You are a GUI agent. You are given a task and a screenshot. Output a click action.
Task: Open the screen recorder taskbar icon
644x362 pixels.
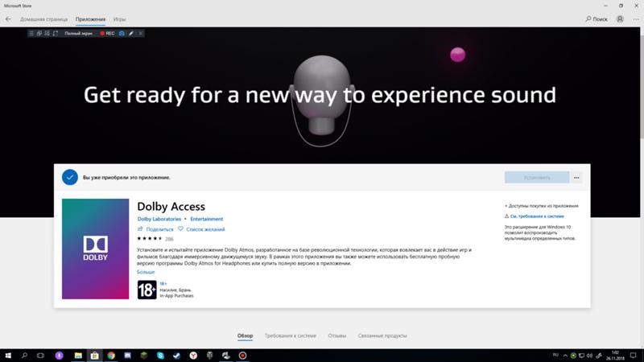[x=242, y=356]
